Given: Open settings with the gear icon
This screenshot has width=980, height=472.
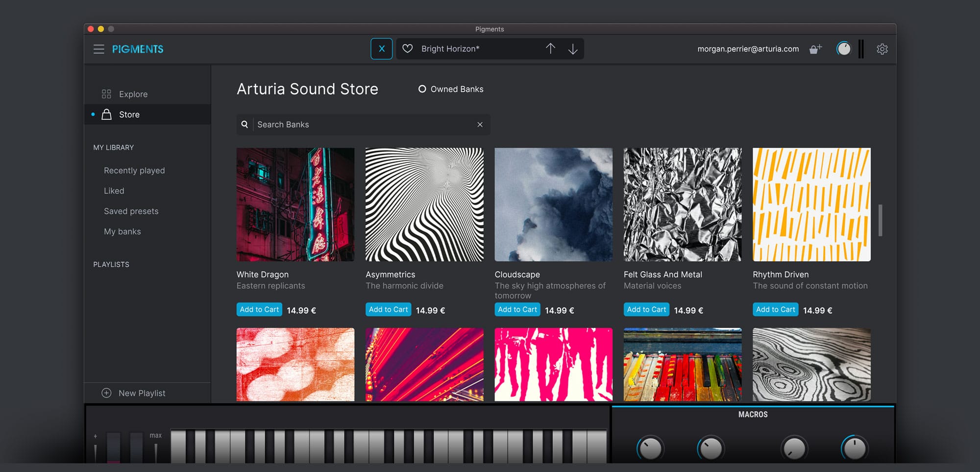Looking at the screenshot, I should click(882, 49).
